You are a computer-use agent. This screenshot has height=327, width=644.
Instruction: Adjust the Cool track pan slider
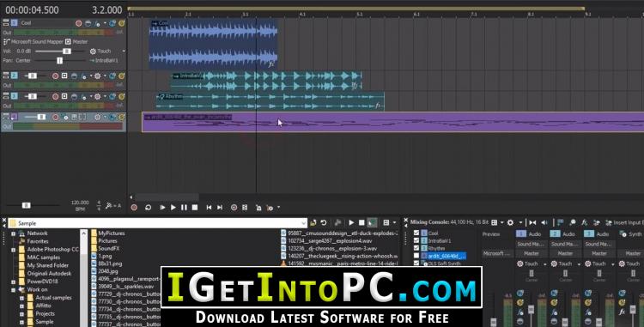click(x=59, y=60)
